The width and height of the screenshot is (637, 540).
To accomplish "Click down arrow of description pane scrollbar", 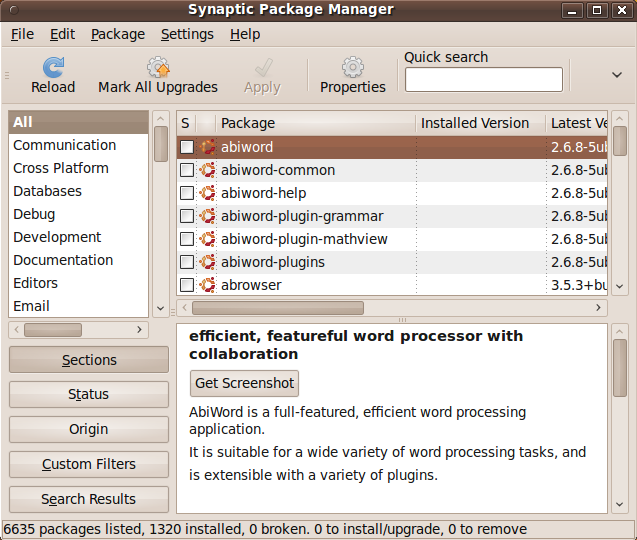I will (620, 505).
